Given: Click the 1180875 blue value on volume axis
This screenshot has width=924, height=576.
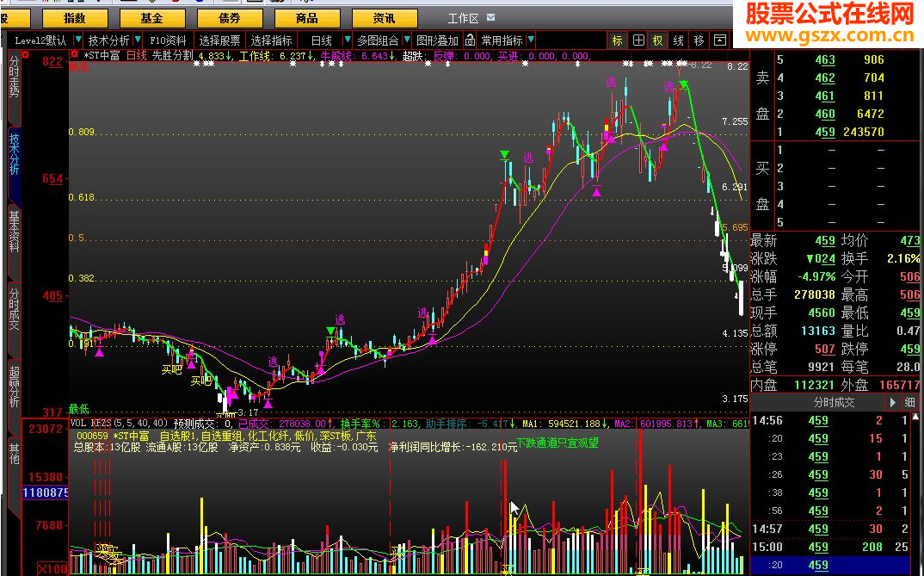Looking at the screenshot, I should [46, 492].
